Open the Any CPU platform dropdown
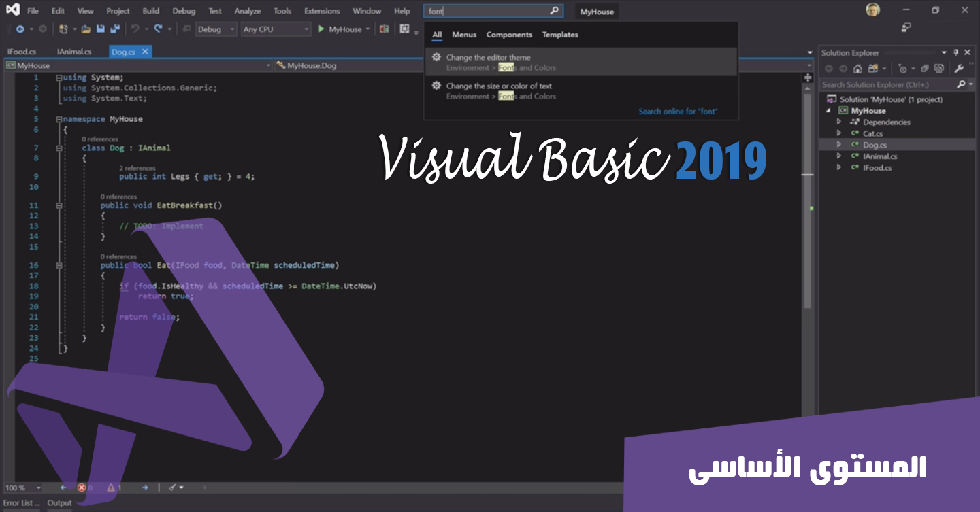This screenshot has width=980, height=512. (x=276, y=29)
